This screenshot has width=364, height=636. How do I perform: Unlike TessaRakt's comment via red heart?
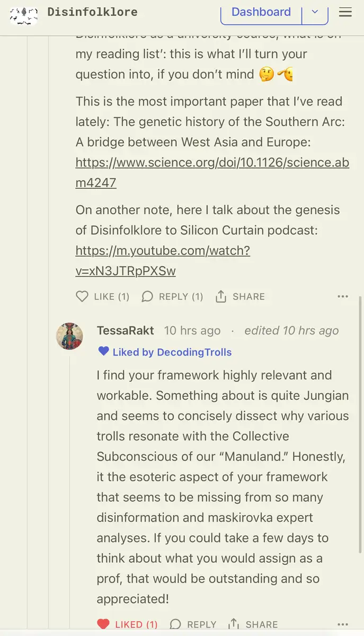[103, 624]
